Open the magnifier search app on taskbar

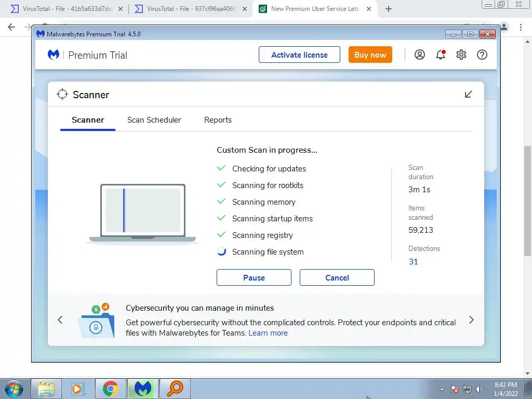pos(175,389)
